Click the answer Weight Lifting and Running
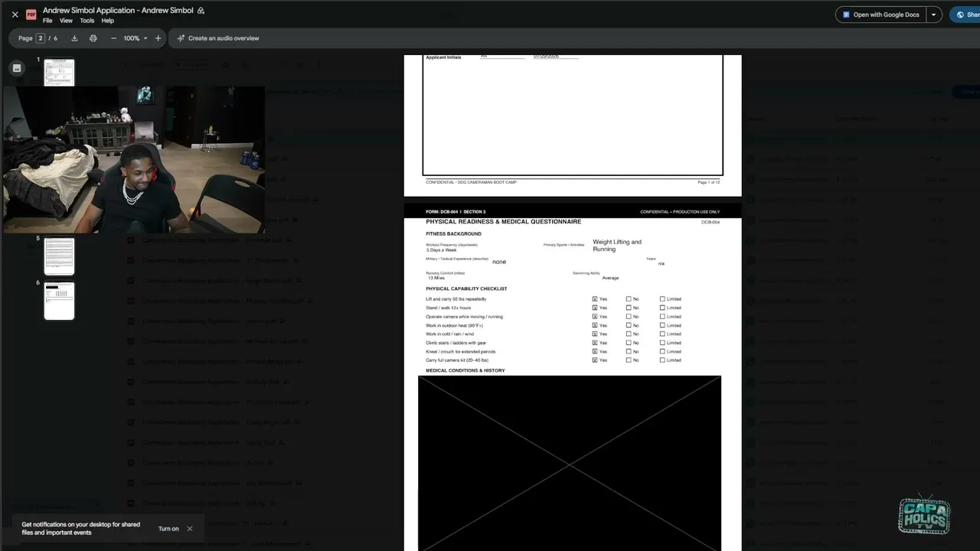Image resolution: width=980 pixels, height=551 pixels. click(x=617, y=246)
